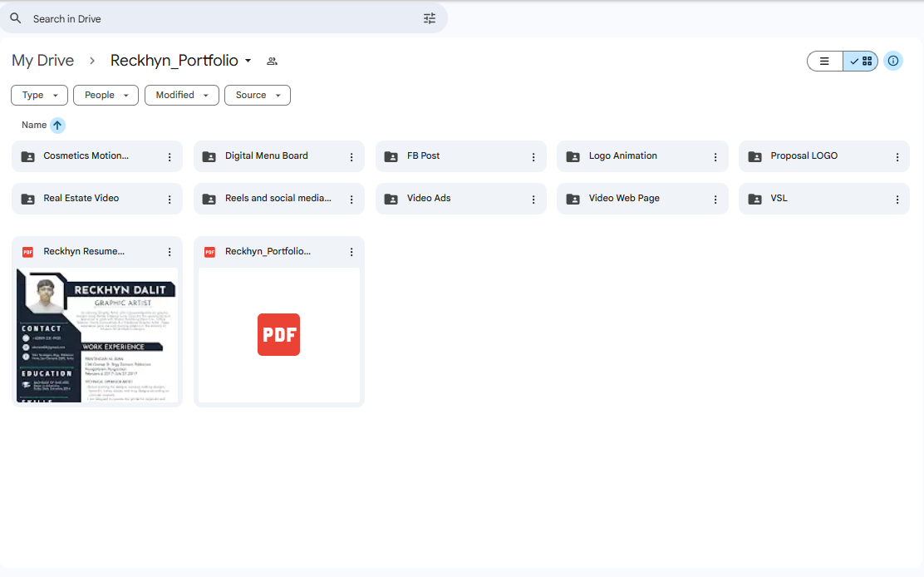Open more actions for Reckhyn Resume PDF
The image size is (924, 577).
tap(170, 252)
